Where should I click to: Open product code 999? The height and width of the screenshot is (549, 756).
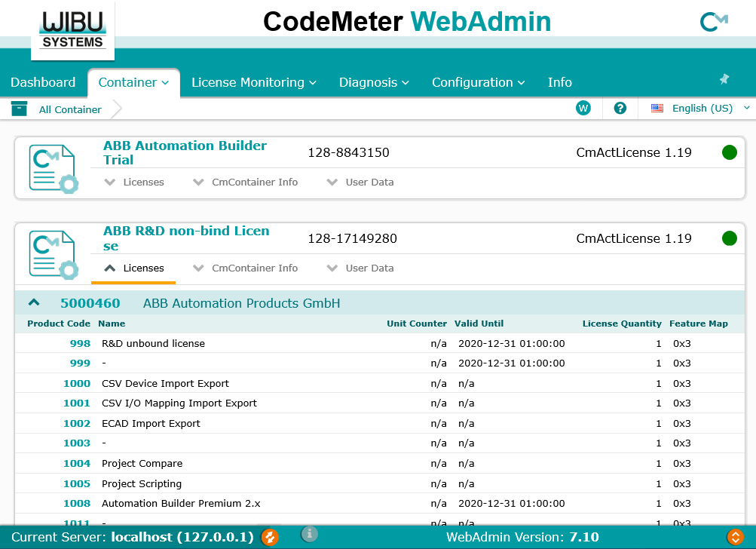click(x=80, y=363)
